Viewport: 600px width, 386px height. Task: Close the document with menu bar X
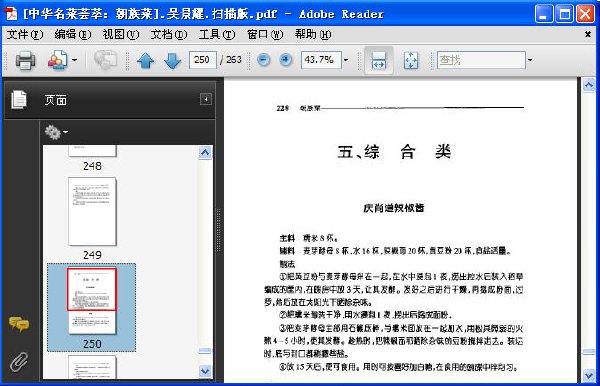click(x=588, y=34)
